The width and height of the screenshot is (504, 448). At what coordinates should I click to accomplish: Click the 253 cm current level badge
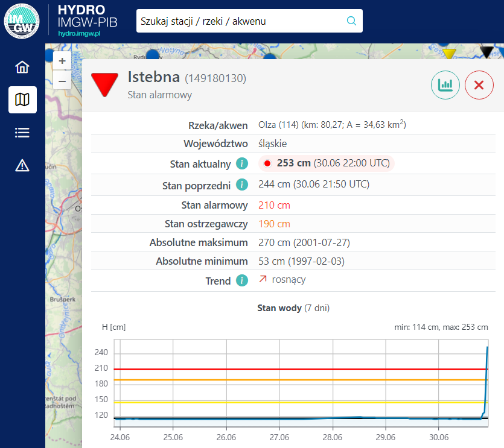point(327,163)
